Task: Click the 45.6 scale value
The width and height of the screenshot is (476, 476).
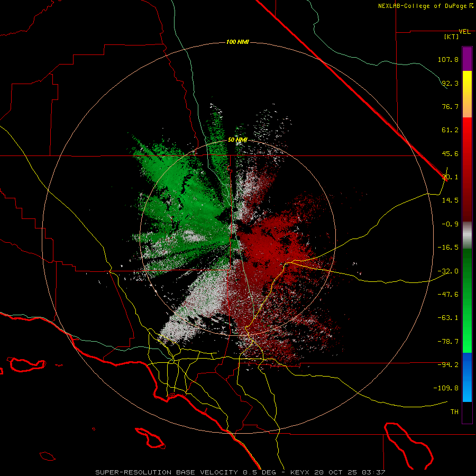Action: click(x=450, y=153)
